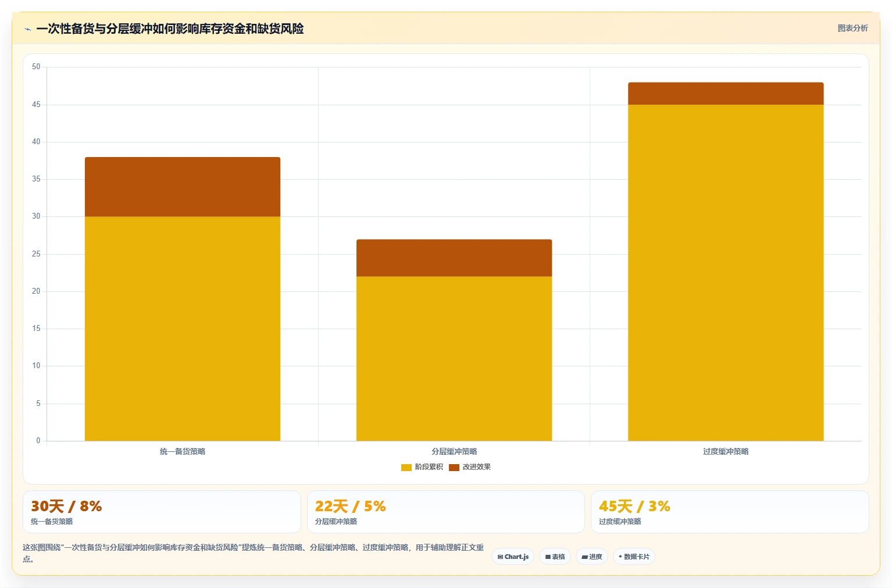Image resolution: width=892 pixels, height=588 pixels.
Task: Click the chart title 一次性备货与分层缓冲 heading
Action: pos(170,28)
